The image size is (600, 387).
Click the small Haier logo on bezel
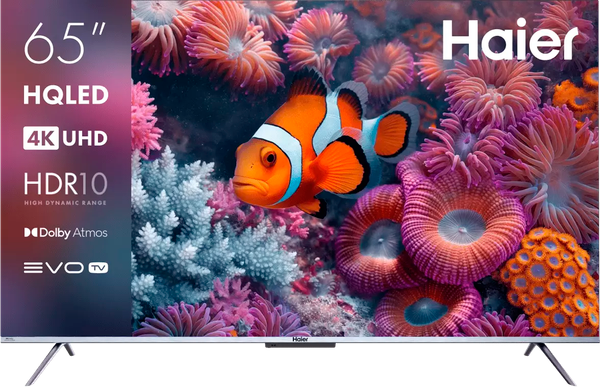300,340
